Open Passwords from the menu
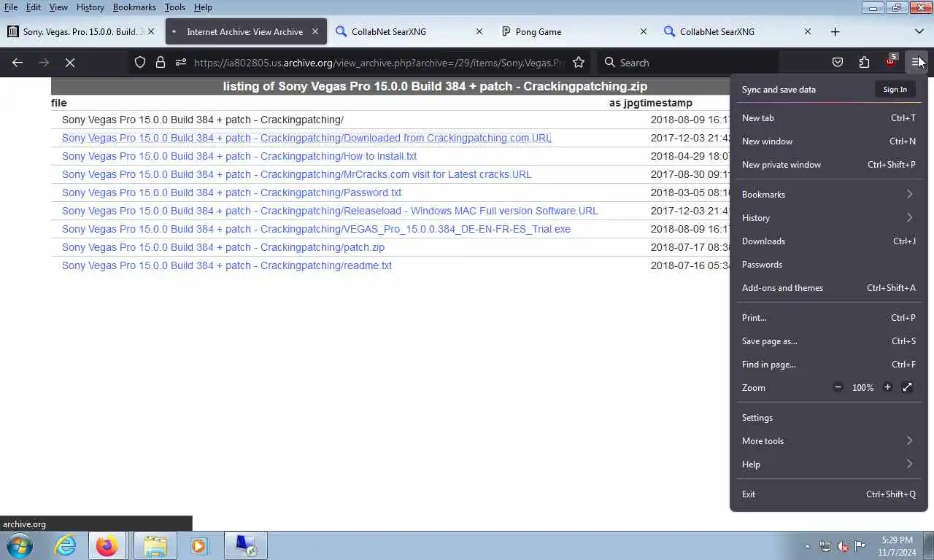 [x=828, y=264]
